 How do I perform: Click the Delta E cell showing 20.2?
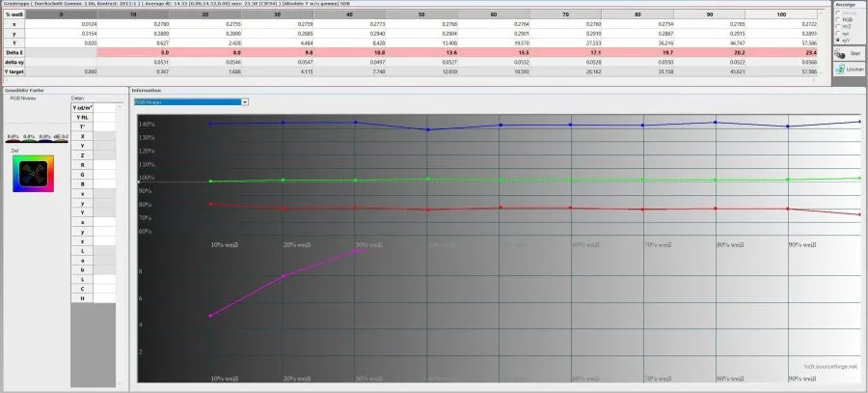click(710, 52)
